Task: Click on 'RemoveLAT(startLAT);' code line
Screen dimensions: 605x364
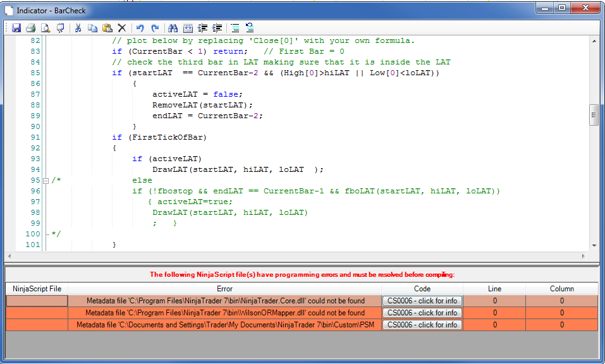Action: click(x=202, y=105)
